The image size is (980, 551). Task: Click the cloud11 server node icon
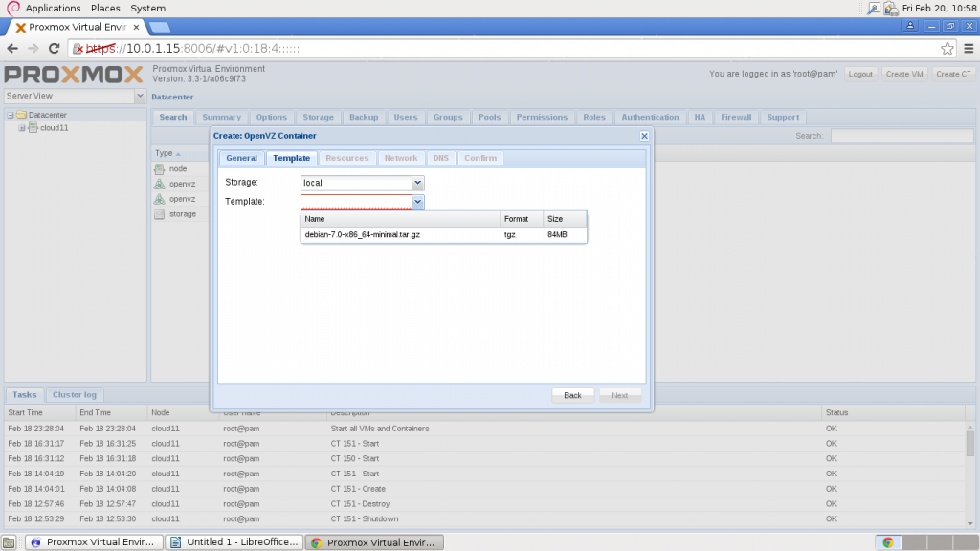tap(33, 128)
